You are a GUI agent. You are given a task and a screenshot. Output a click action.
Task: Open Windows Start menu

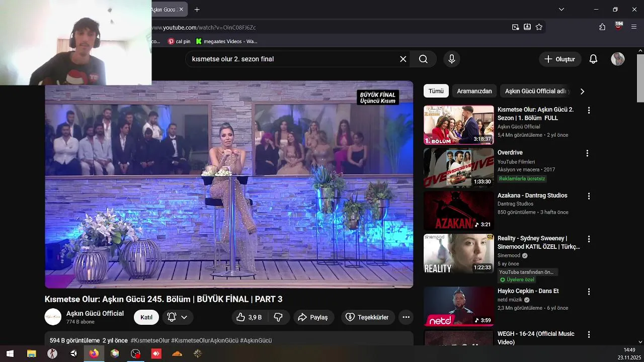coord(10,353)
